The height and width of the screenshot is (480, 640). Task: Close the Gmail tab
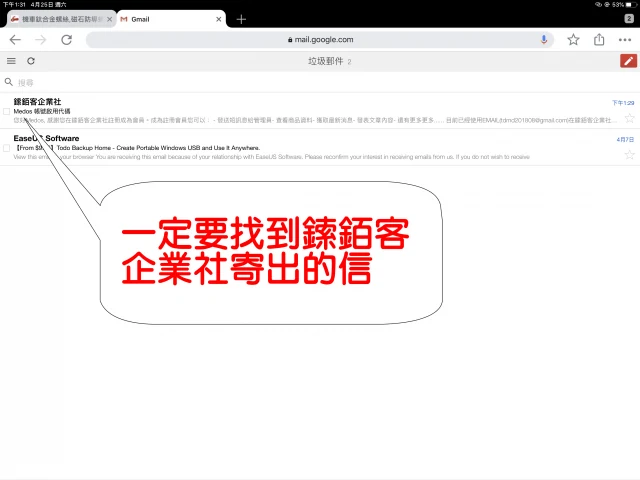pos(218,19)
